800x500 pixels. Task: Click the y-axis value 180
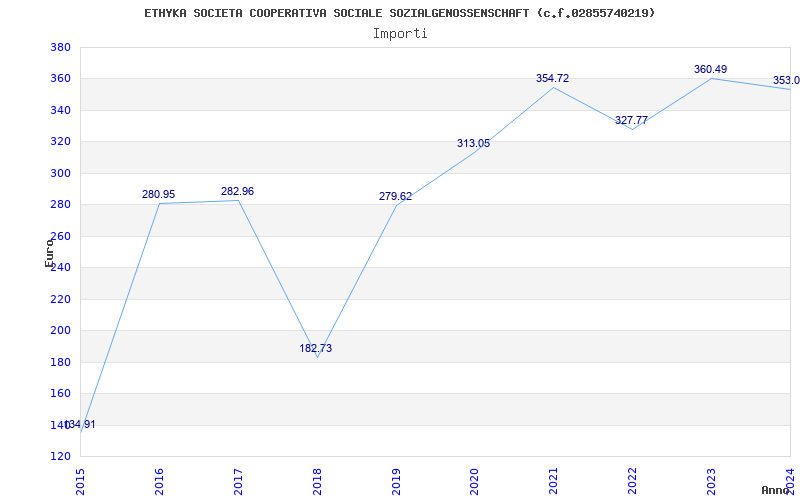[x=60, y=362]
